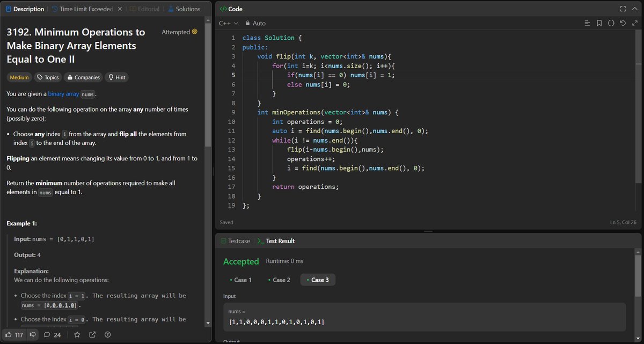The height and width of the screenshot is (344, 644).
Task: Click the Accepted result text
Action: [x=241, y=261]
